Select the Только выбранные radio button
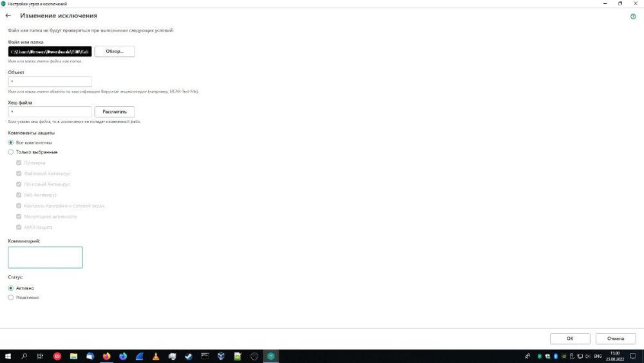Image resolution: width=644 pixels, height=363 pixels. pos(11,152)
